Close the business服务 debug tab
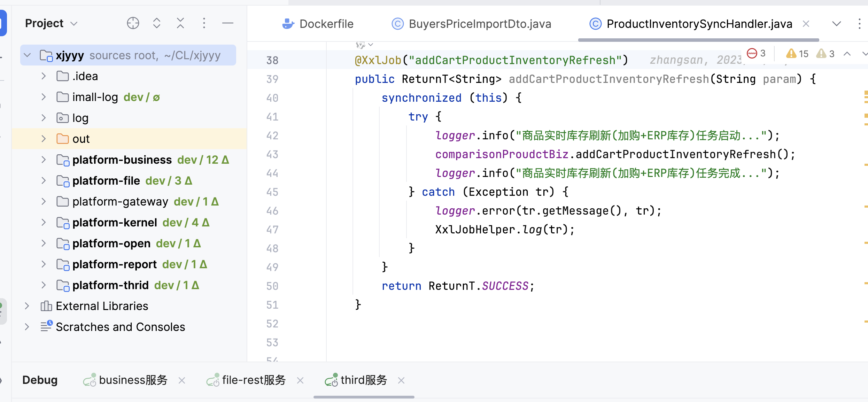868x402 pixels. [181, 380]
